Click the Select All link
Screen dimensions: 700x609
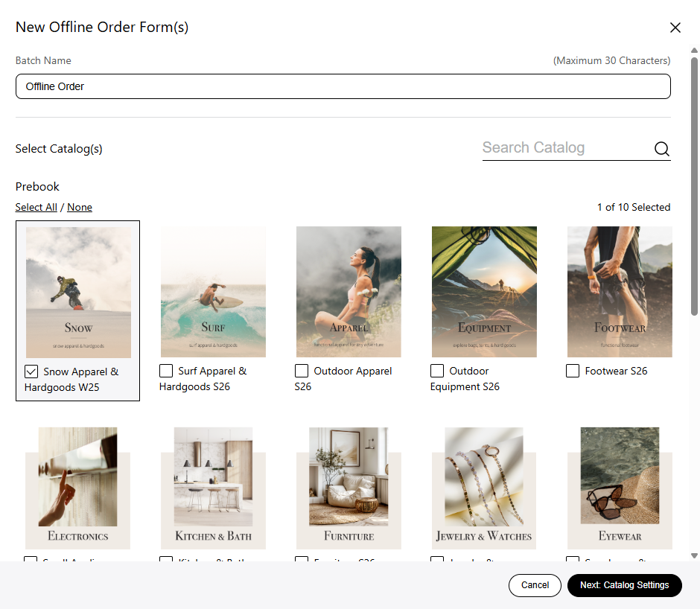click(x=36, y=207)
